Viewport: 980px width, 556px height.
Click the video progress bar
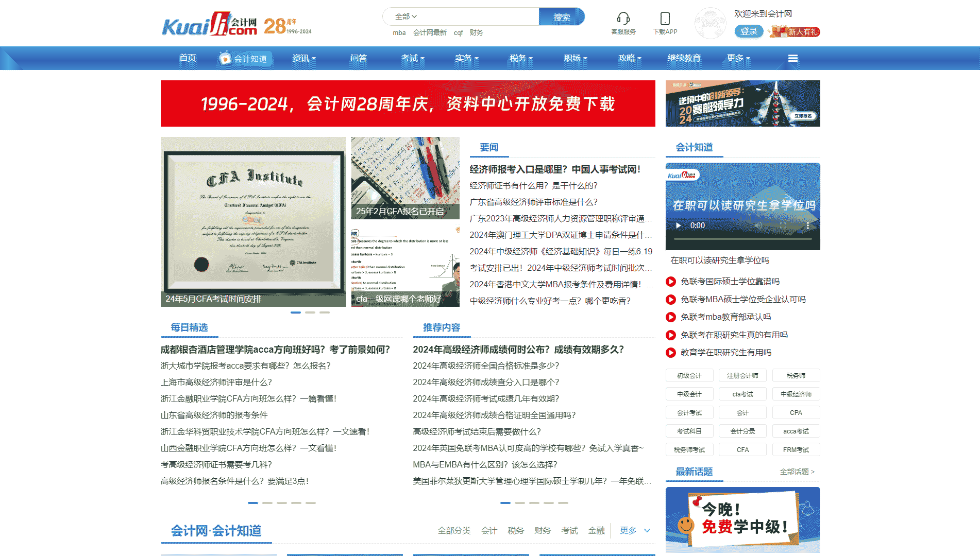[742, 239]
